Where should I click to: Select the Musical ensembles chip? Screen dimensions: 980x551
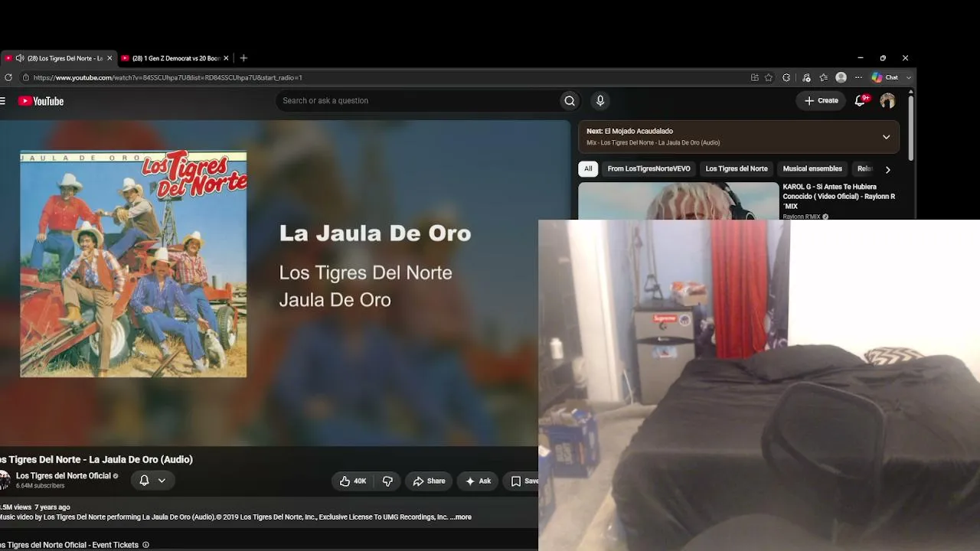(812, 168)
